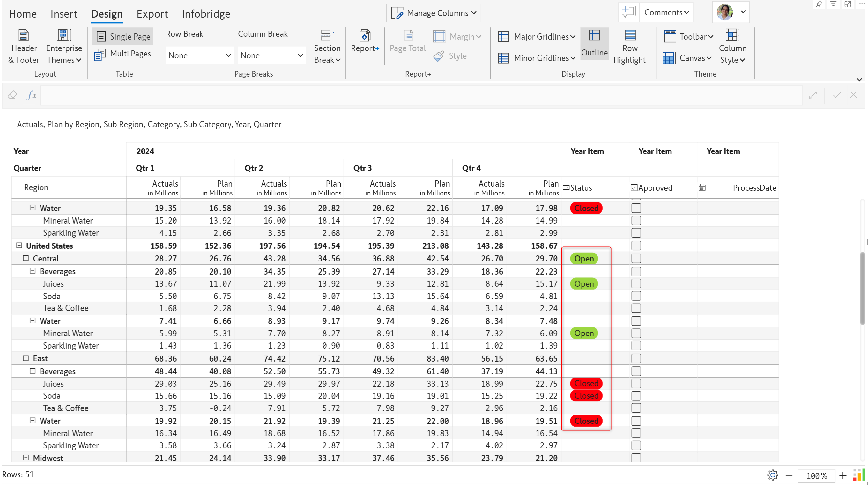Toggle the Outline display icon

(594, 36)
